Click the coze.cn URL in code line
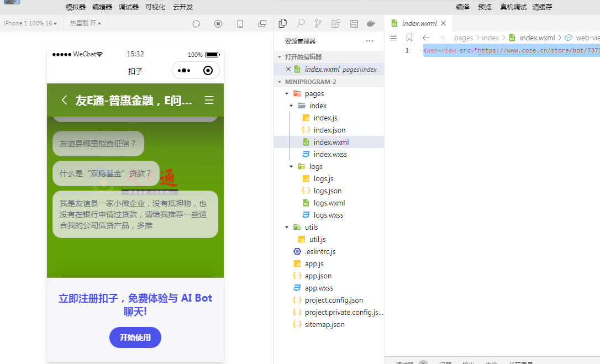 pos(539,50)
